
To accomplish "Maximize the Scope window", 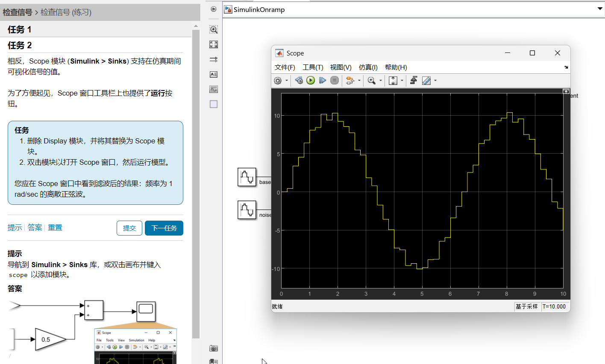I will [x=532, y=53].
